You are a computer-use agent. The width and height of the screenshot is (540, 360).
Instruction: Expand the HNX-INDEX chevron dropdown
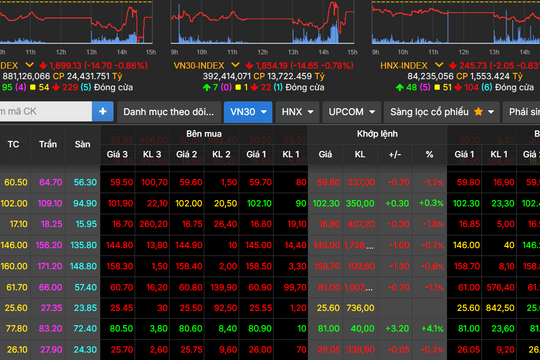pyautogui.click(x=439, y=65)
